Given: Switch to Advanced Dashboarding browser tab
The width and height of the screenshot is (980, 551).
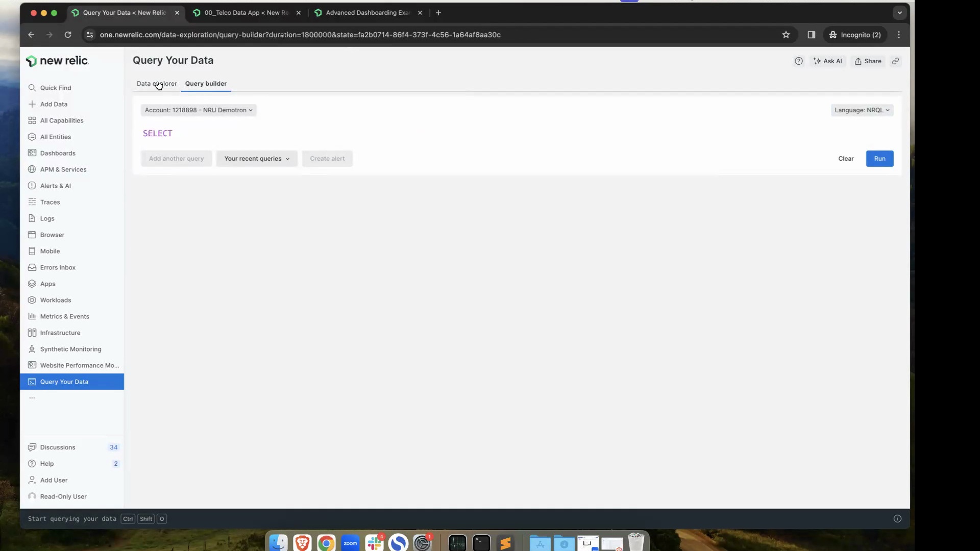Looking at the screenshot, I should click(368, 13).
